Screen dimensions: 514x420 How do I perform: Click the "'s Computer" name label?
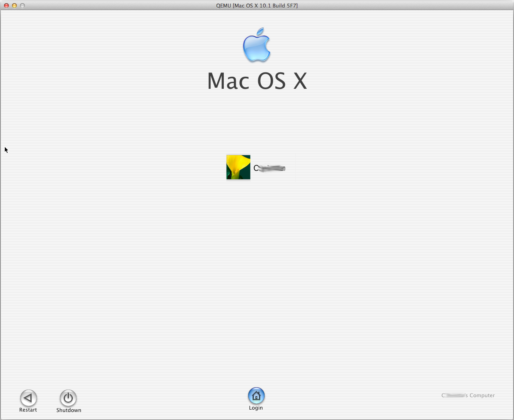[x=468, y=395]
